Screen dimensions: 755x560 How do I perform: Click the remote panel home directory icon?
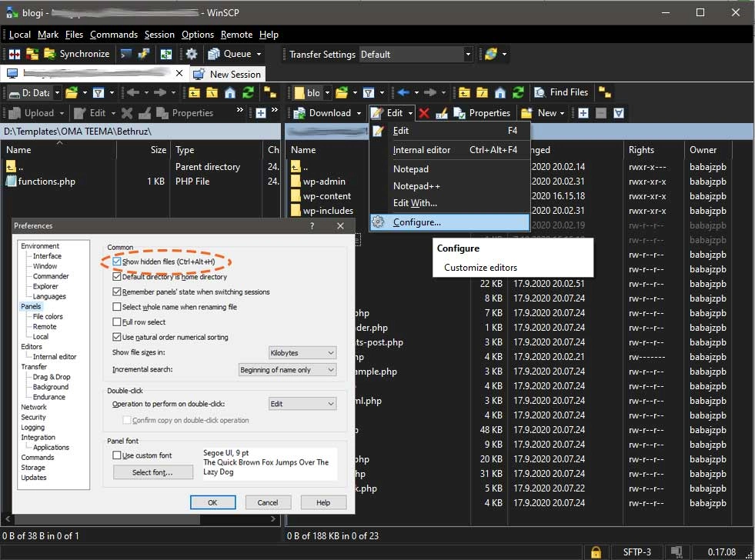click(x=500, y=92)
